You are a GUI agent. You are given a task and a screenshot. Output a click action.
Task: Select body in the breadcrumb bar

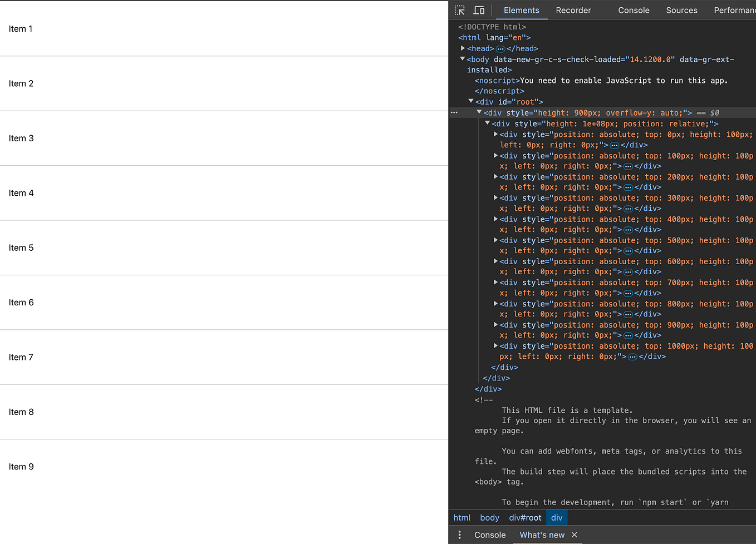(x=489, y=517)
